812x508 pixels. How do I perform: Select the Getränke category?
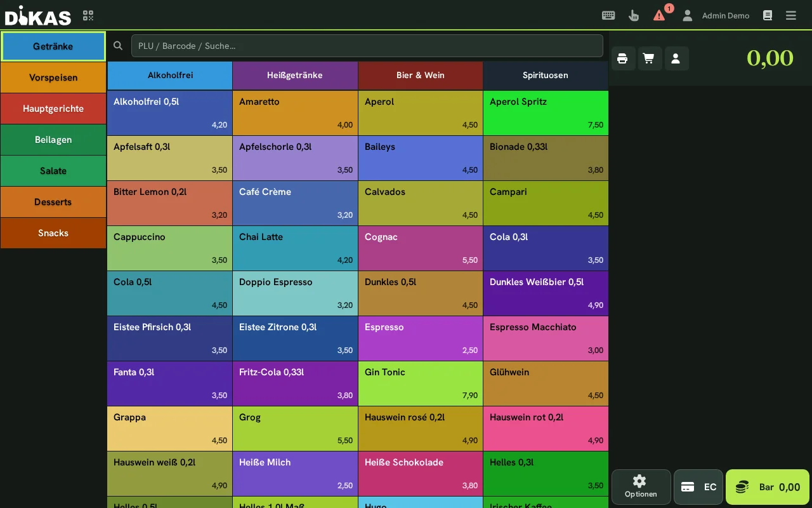(53, 46)
